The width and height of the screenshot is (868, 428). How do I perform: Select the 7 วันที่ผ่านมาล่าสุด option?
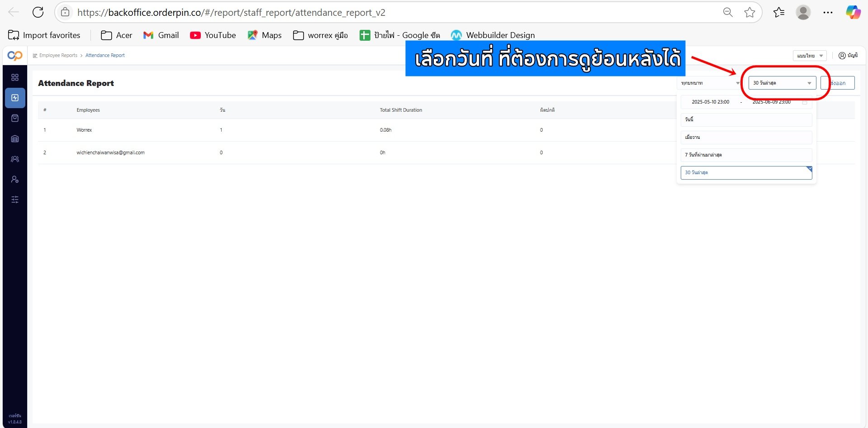pos(746,155)
